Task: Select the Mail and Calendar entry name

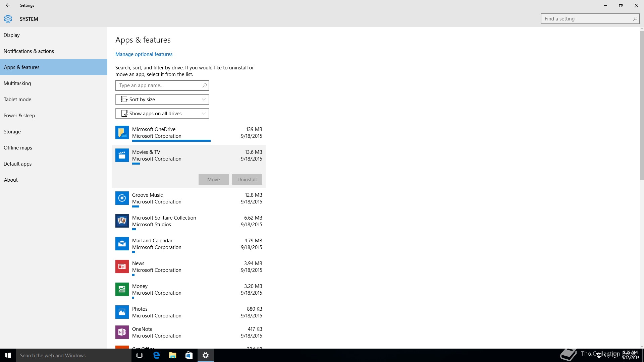Action: point(152,241)
